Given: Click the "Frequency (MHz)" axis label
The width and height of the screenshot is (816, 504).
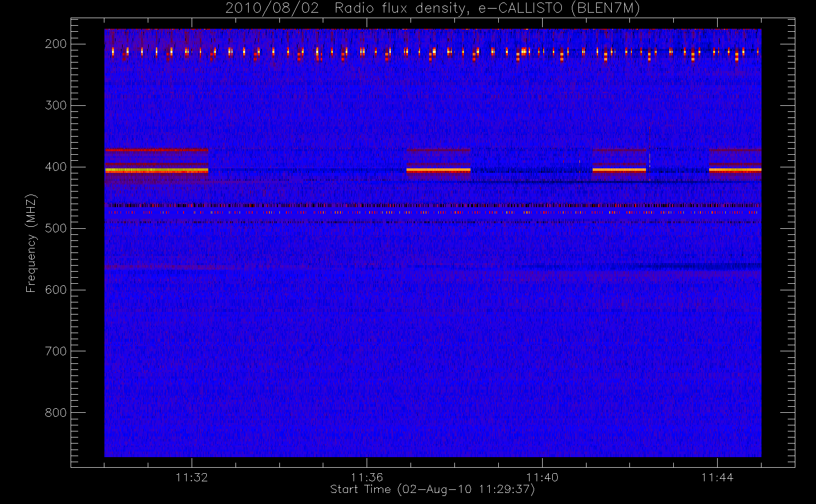Looking at the screenshot, I should [x=31, y=243].
